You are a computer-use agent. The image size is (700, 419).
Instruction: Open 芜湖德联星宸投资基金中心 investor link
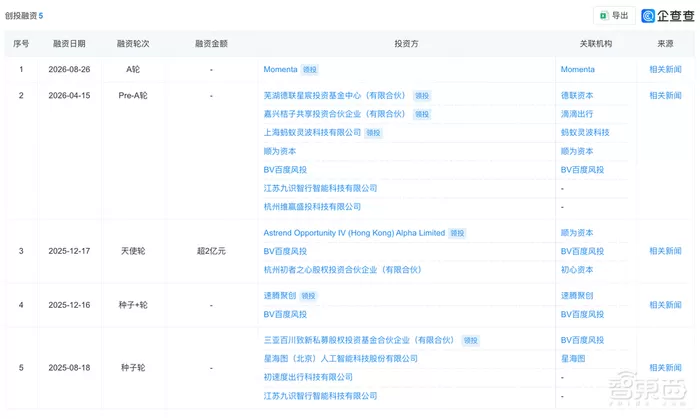[x=334, y=95]
